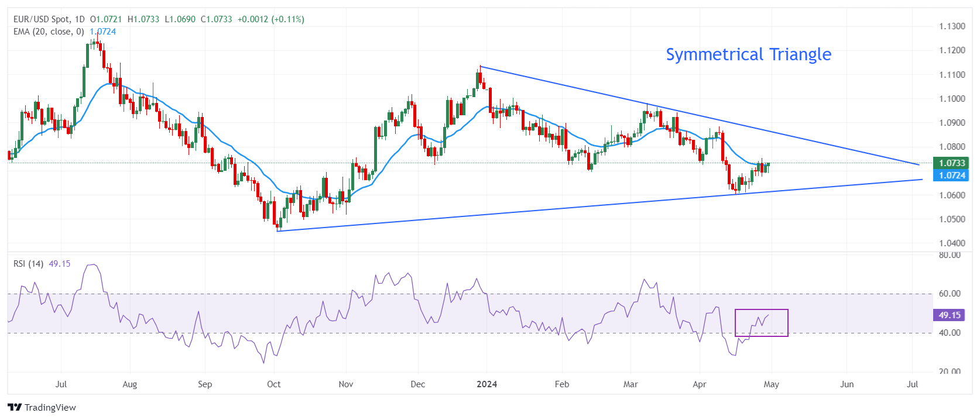Select the EMA (20, close, 0) legend
Screen dimensions: 980x420
tap(49, 32)
